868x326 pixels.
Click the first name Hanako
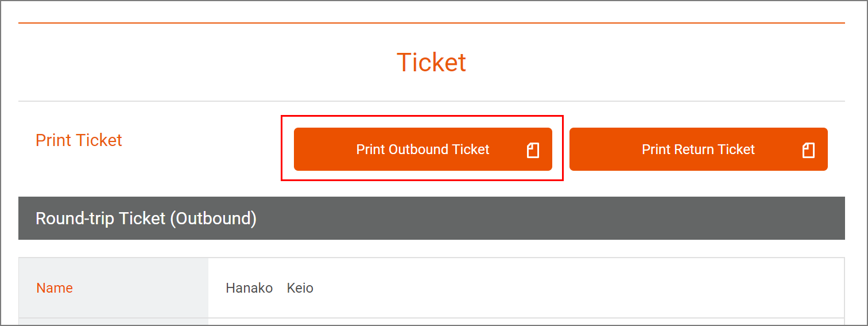click(249, 287)
